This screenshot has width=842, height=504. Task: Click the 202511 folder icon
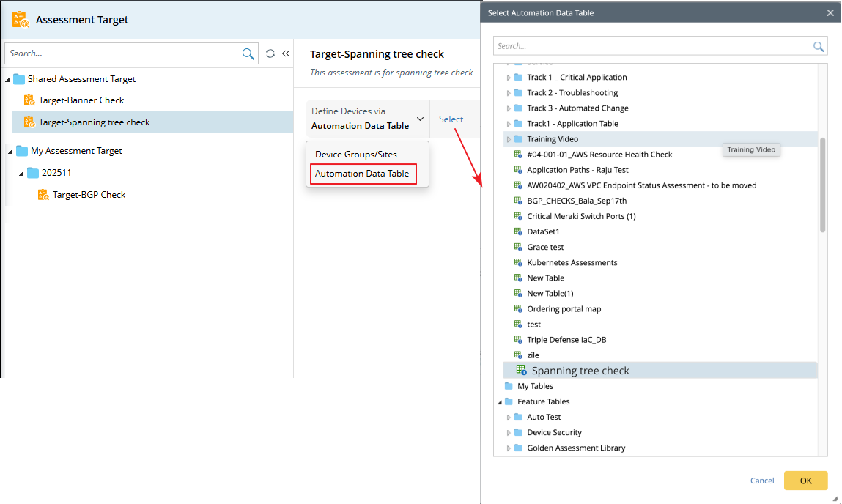[x=33, y=173]
